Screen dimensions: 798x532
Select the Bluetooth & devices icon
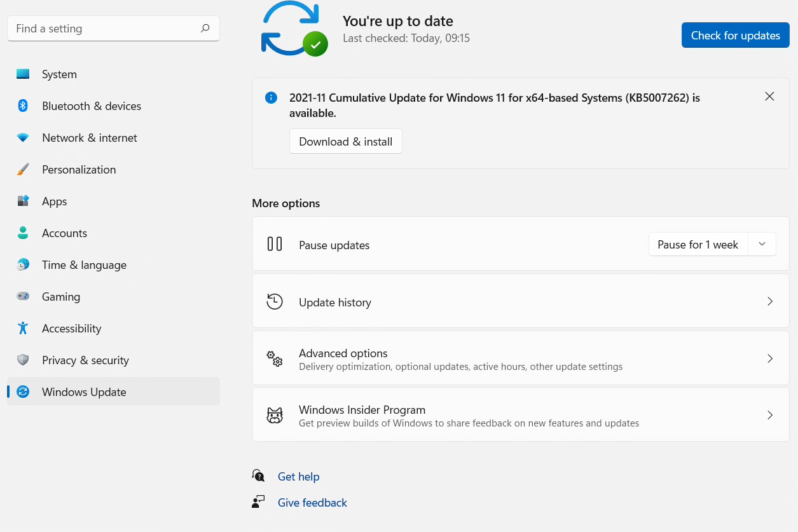click(x=23, y=106)
